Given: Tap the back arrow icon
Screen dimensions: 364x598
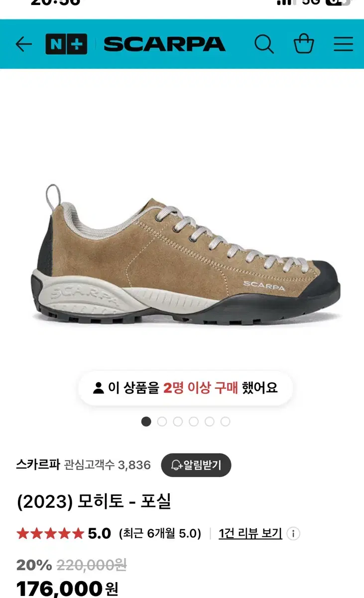Looking at the screenshot, I should 23,44.
